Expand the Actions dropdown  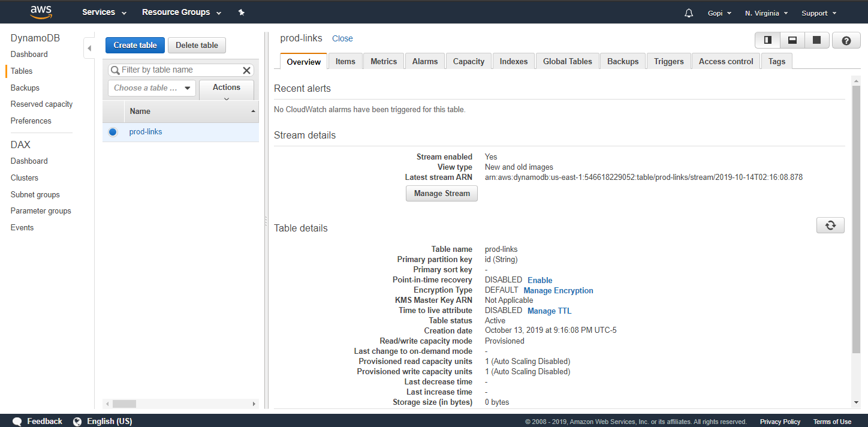226,89
